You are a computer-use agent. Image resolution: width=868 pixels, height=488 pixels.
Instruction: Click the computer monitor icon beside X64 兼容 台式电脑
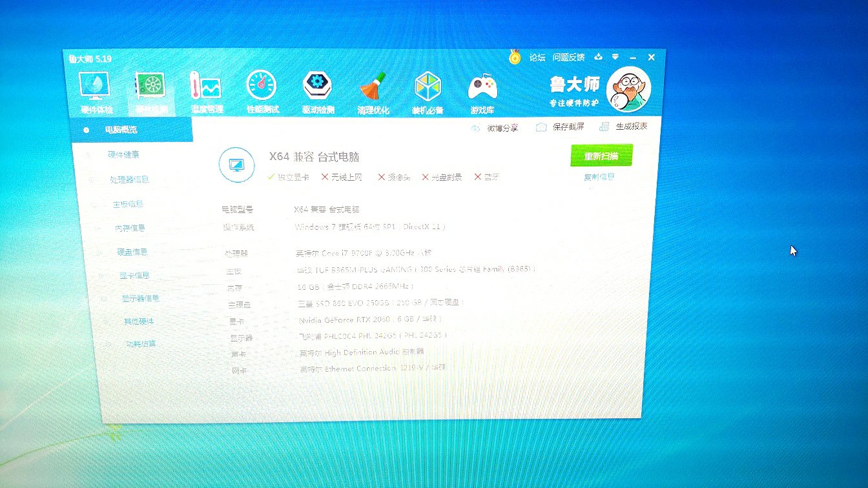[237, 165]
